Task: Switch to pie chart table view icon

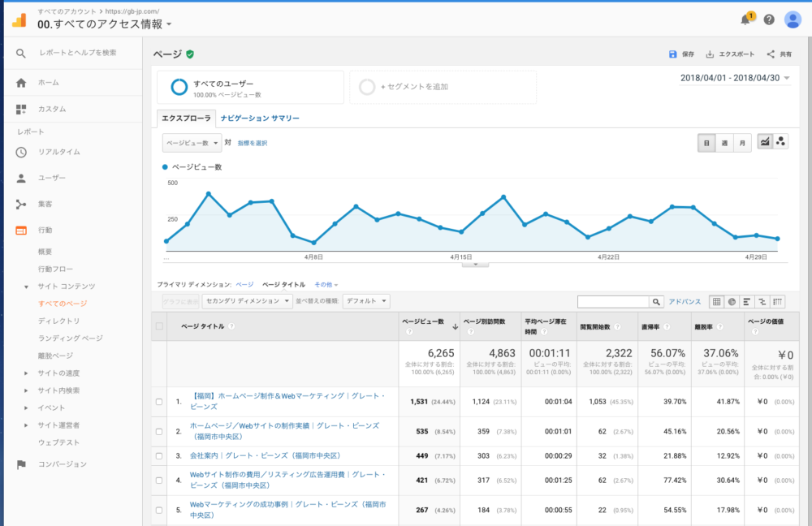Action: tap(732, 301)
